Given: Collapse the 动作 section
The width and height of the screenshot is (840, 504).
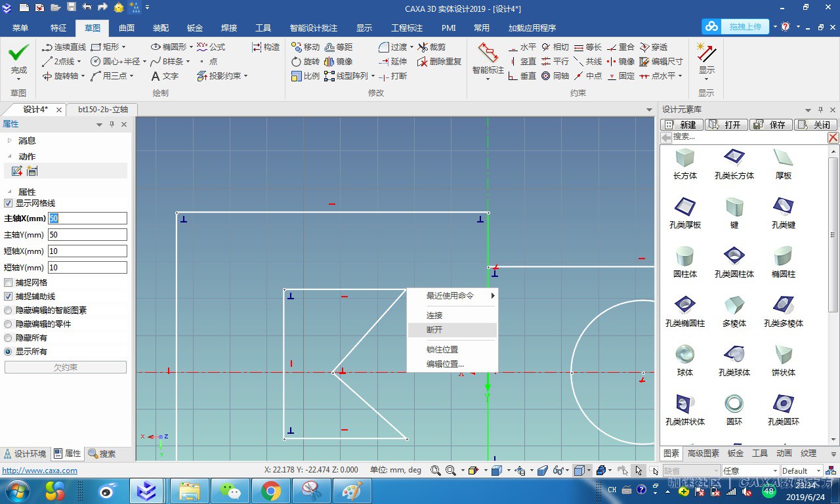Looking at the screenshot, I should pos(9,156).
